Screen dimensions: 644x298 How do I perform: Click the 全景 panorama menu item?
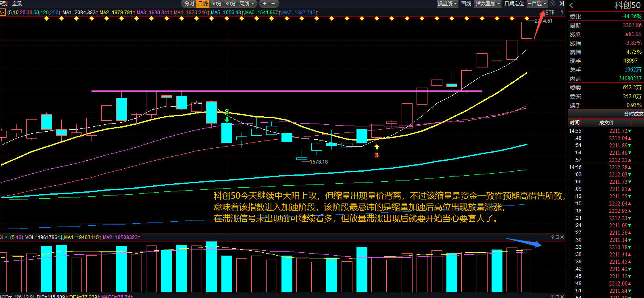point(17,4)
